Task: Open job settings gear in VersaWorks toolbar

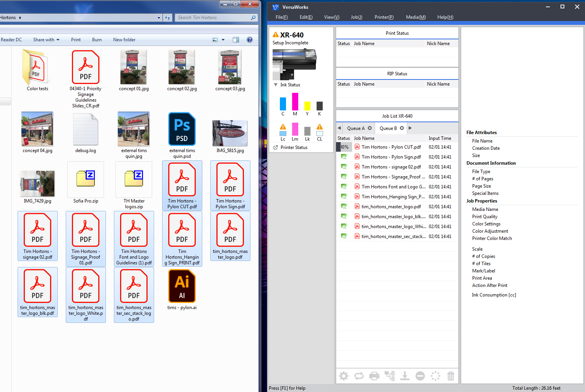Action: tap(344, 376)
